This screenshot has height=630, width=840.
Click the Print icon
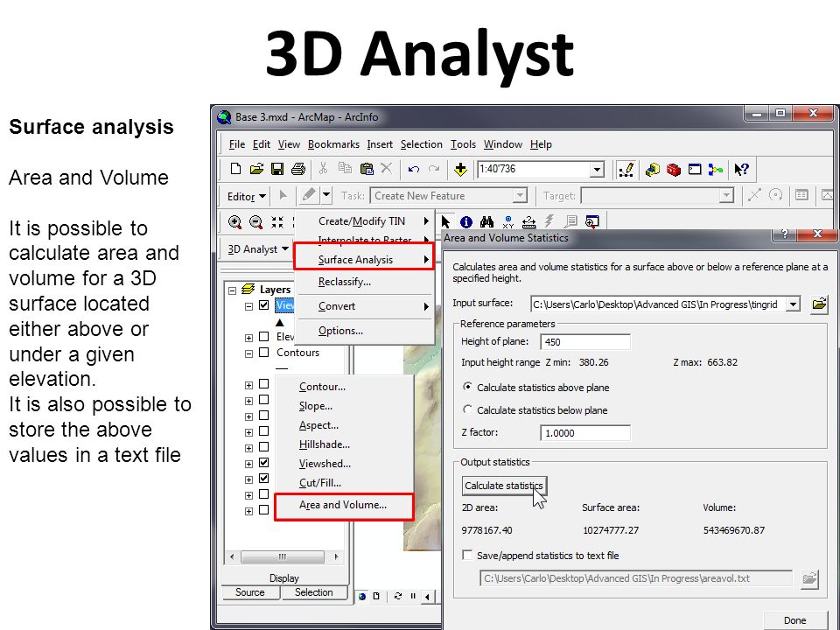click(x=297, y=169)
